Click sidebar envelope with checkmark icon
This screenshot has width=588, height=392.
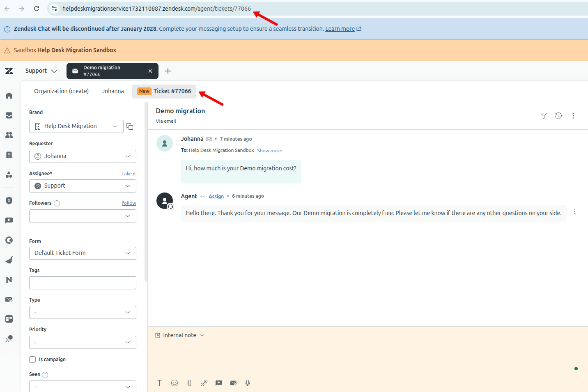pyautogui.click(x=9, y=299)
